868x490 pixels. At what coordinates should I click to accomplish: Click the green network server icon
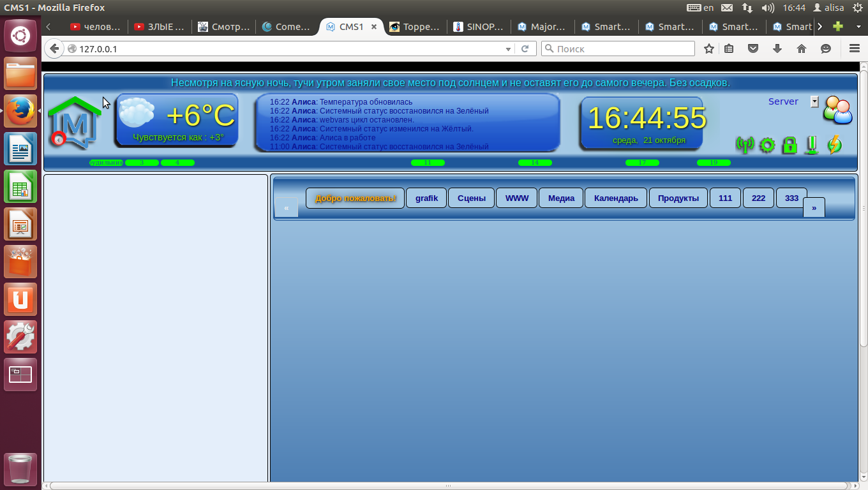pyautogui.click(x=812, y=145)
